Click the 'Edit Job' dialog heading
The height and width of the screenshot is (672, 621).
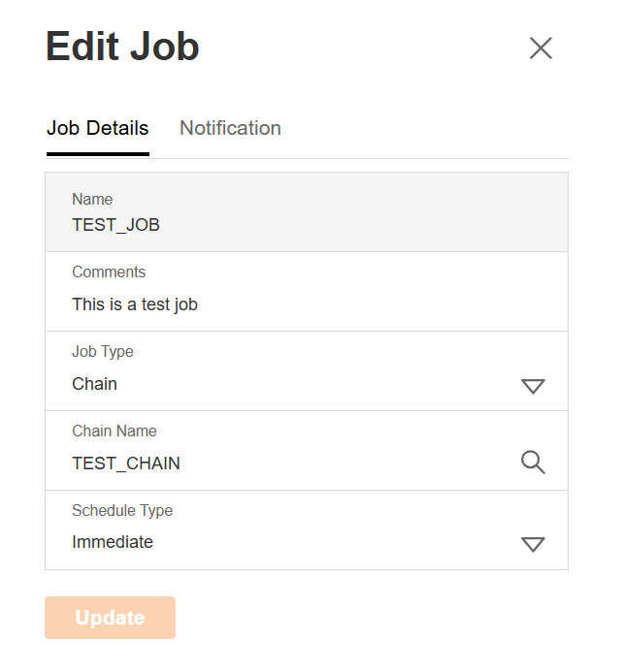pos(122,47)
